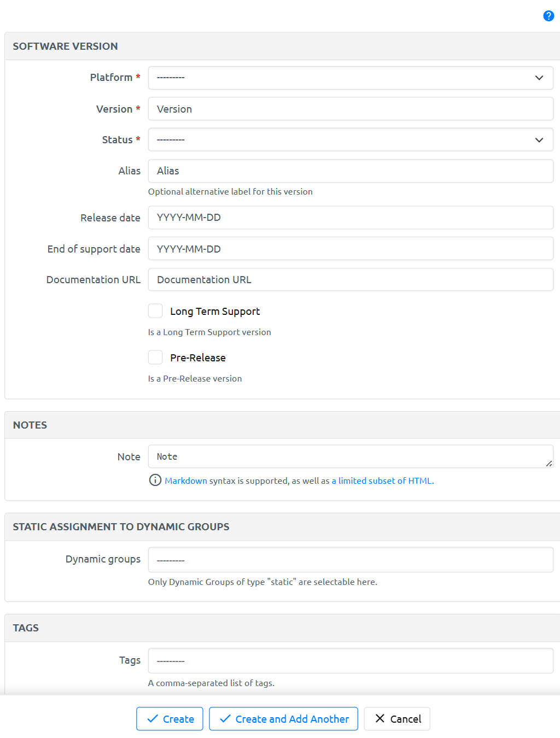Open the Dynamic groups selector
Image resolution: width=560 pixels, height=738 pixels.
click(351, 560)
